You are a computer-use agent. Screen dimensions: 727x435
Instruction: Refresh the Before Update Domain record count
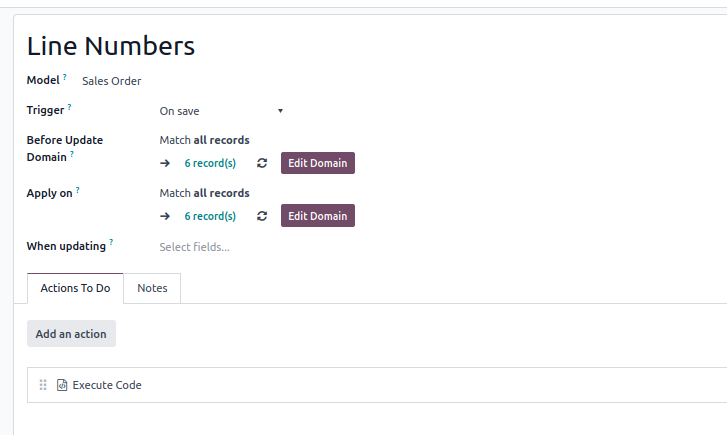(262, 163)
